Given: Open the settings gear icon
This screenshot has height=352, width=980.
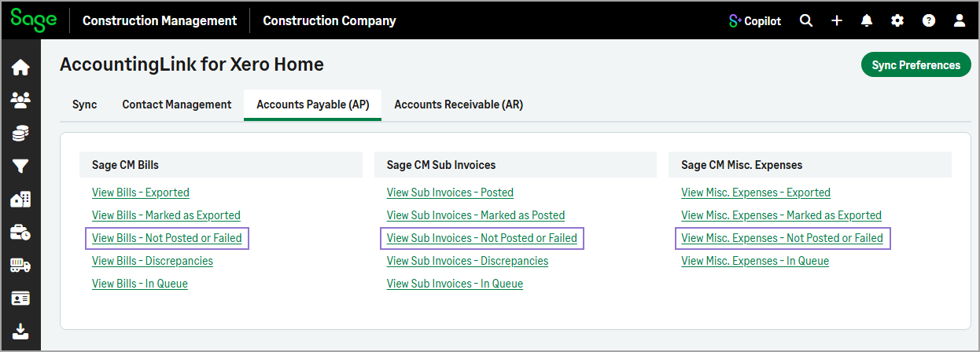Looking at the screenshot, I should point(897,21).
